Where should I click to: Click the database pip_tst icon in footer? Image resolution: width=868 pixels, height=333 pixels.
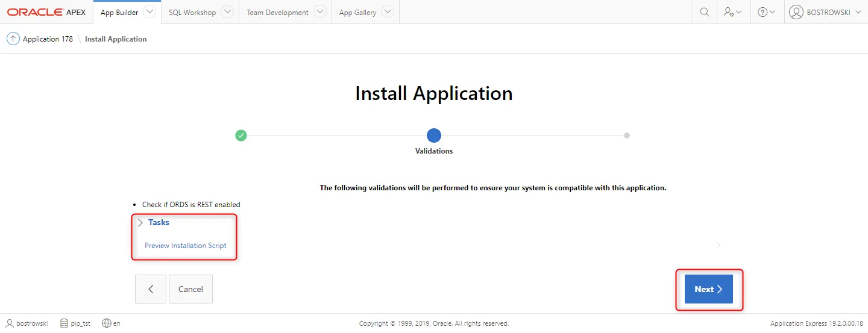pyautogui.click(x=64, y=323)
